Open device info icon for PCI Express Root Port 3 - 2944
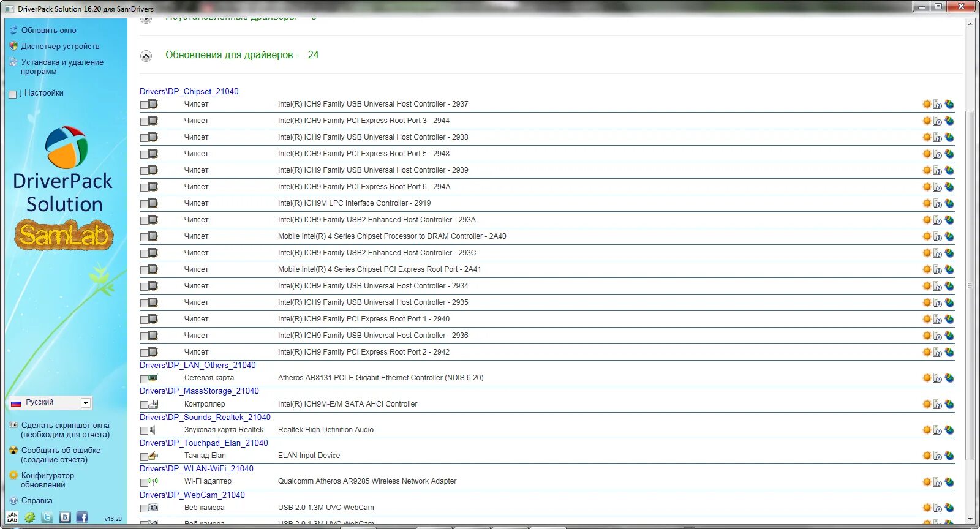 [x=937, y=121]
